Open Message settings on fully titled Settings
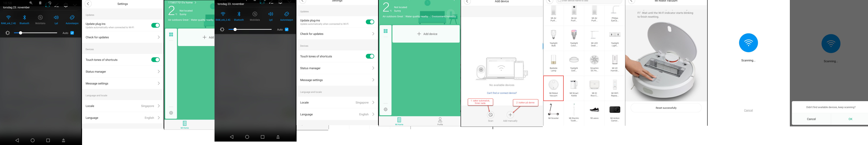Image resolution: width=868 pixels, height=145 pixels. point(123,83)
